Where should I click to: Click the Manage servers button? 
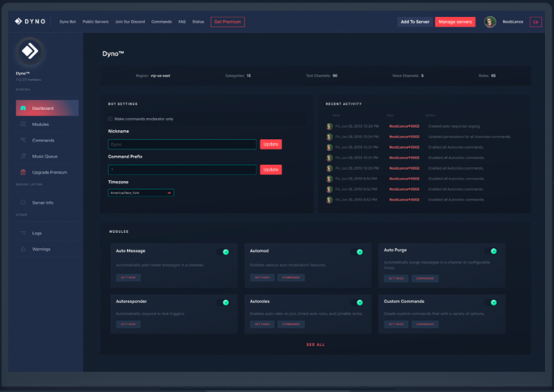click(x=455, y=22)
